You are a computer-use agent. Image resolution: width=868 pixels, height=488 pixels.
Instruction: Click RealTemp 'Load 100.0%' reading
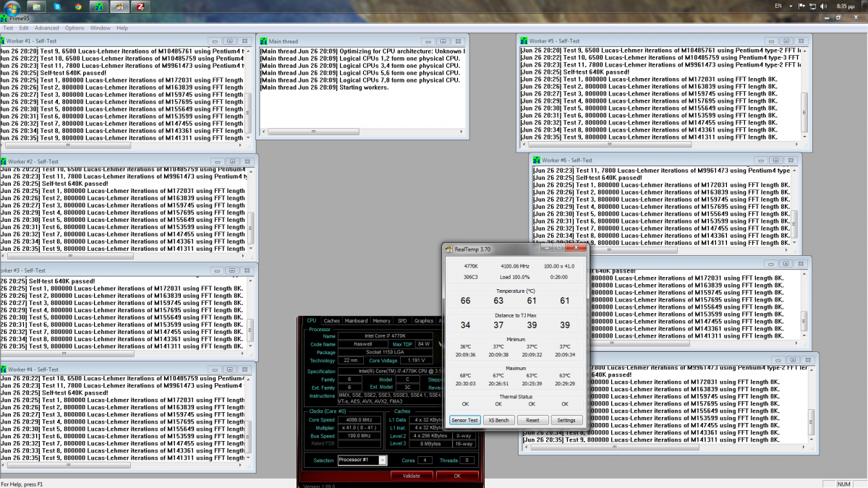516,275
